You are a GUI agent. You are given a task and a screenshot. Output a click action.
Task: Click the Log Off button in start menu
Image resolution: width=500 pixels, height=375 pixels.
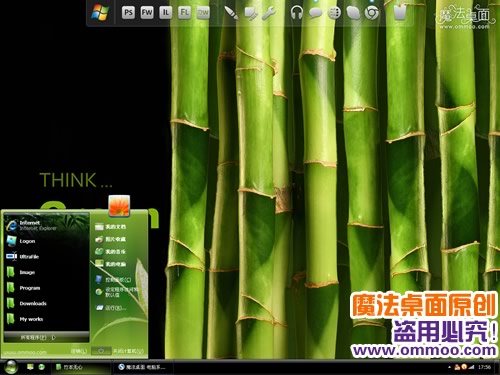pyautogui.click(x=79, y=351)
